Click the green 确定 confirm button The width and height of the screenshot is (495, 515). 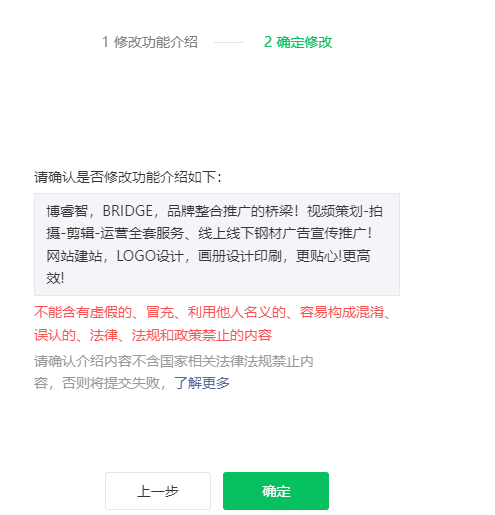[x=276, y=491]
